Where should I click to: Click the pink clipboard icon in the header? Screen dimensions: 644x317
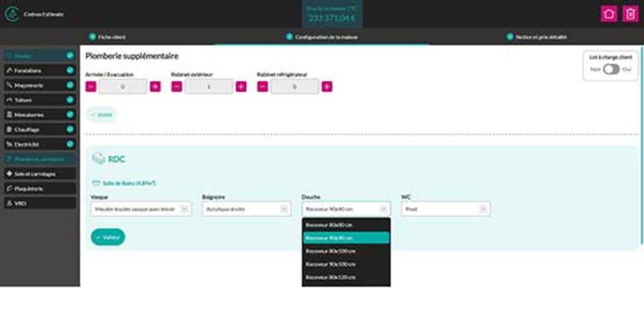coord(629,14)
